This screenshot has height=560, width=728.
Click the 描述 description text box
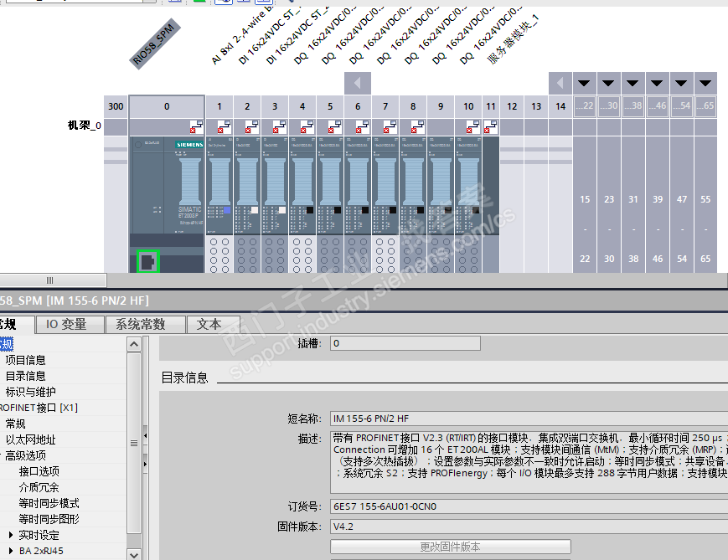tap(529, 462)
